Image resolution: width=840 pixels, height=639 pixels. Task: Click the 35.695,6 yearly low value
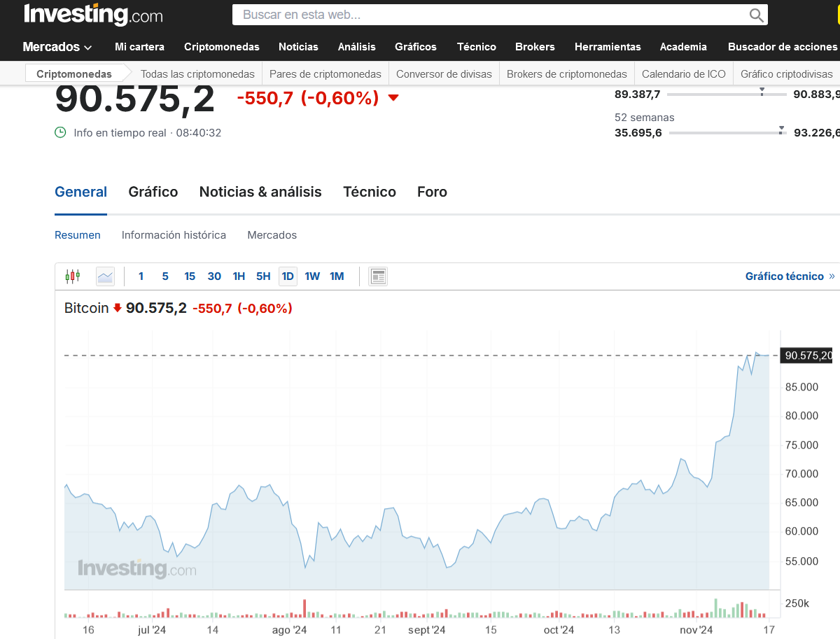(638, 133)
